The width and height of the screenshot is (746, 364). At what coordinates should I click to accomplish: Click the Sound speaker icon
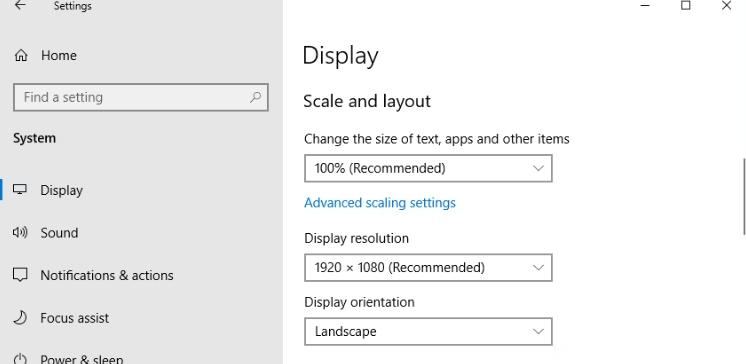(20, 232)
